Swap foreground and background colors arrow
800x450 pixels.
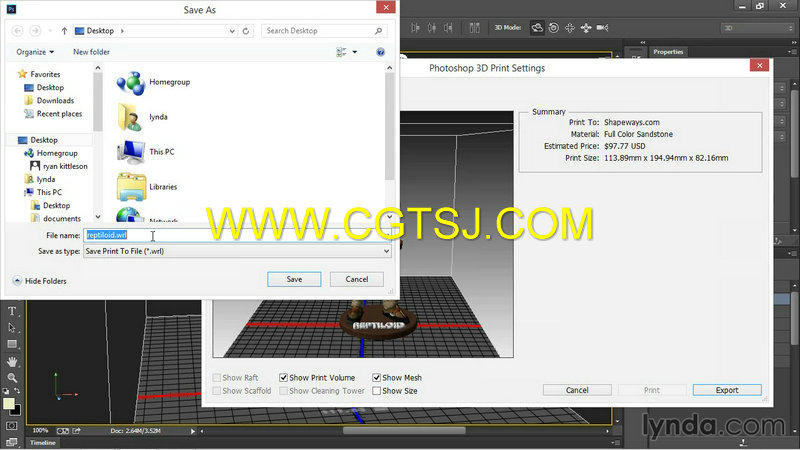[17, 391]
